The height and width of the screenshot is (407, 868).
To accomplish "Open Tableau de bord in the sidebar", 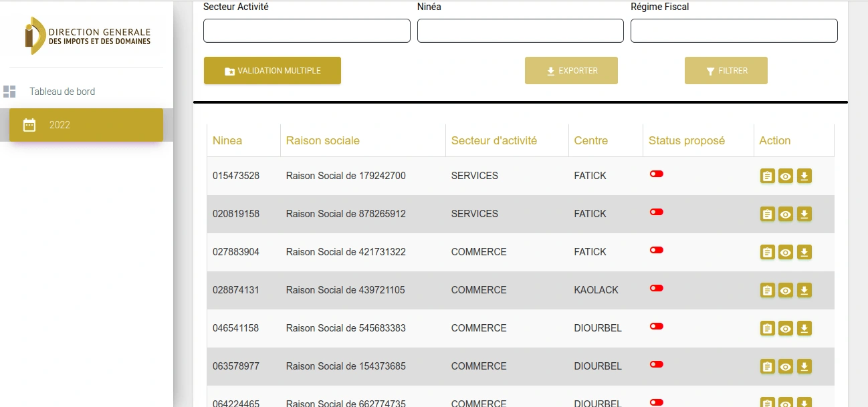I will pos(62,92).
